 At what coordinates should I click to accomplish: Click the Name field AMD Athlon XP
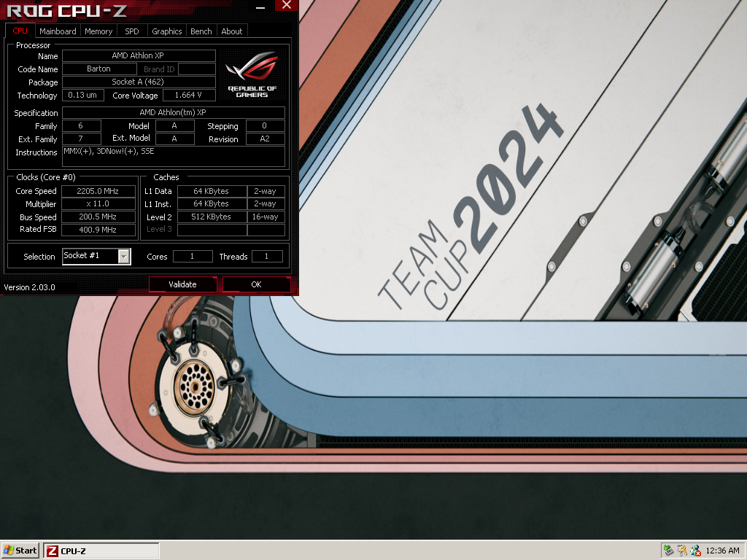pos(139,55)
